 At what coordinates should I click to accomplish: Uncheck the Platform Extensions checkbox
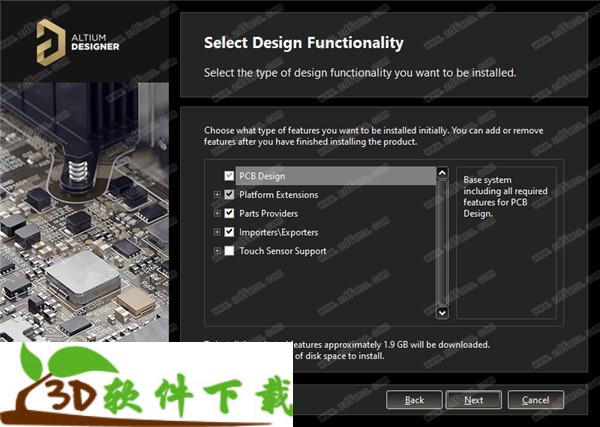click(x=229, y=195)
